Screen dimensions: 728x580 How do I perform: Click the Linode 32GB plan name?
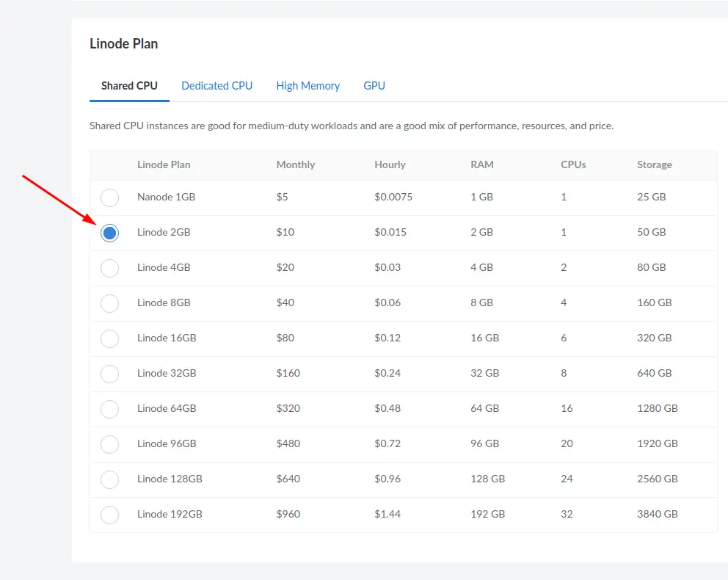(x=167, y=374)
